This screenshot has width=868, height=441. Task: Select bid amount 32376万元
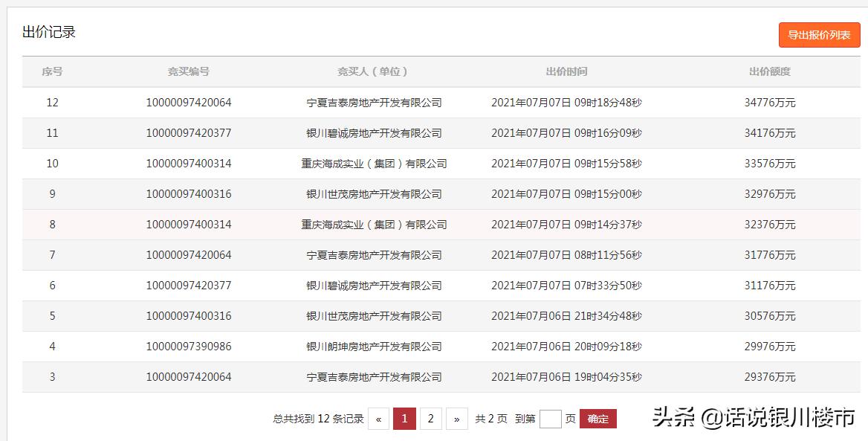tap(769, 225)
